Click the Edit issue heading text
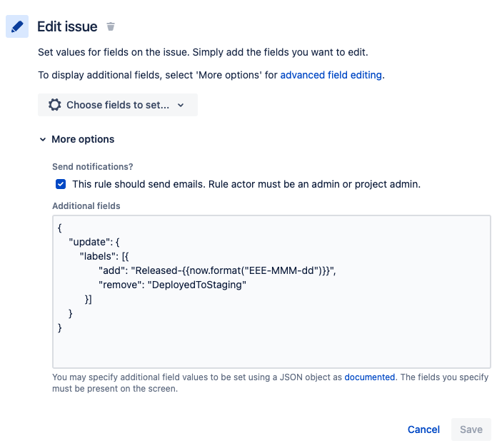The width and height of the screenshot is (502, 448). coord(67,26)
